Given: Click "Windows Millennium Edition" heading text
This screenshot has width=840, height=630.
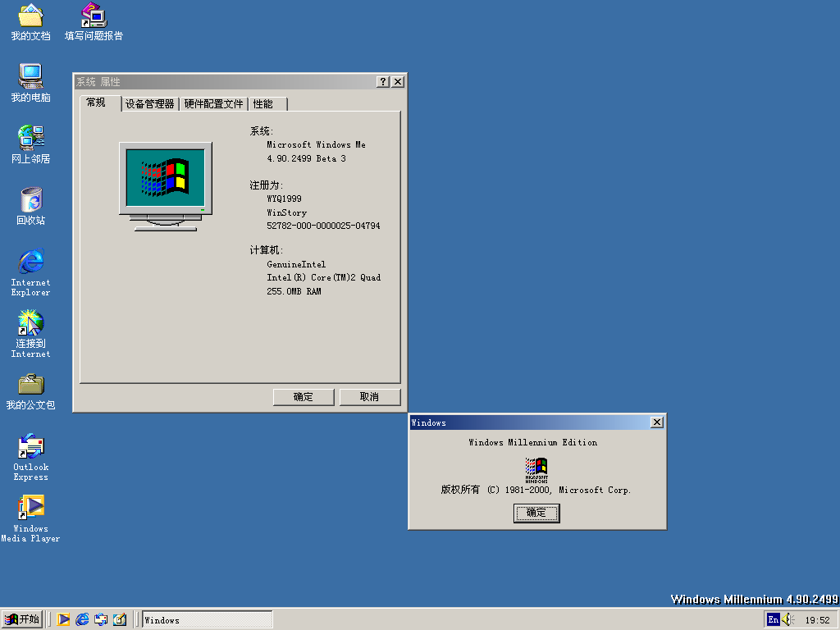Looking at the screenshot, I should click(x=533, y=442).
